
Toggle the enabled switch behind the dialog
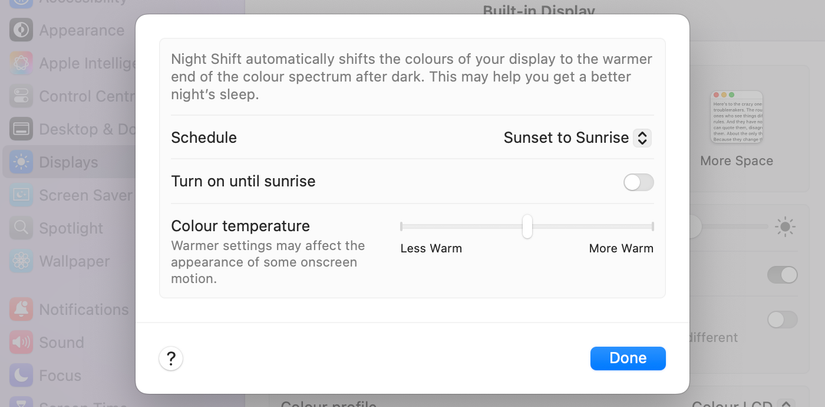tap(782, 275)
